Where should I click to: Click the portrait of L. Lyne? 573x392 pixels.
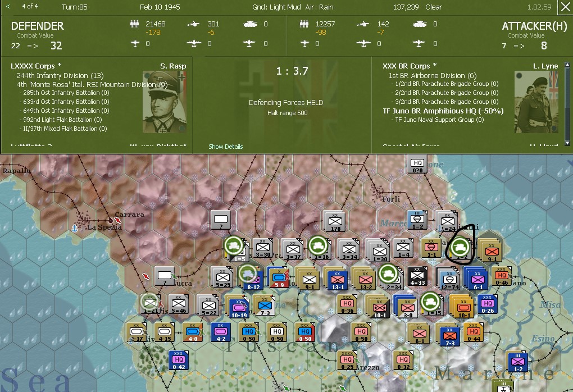[536, 100]
